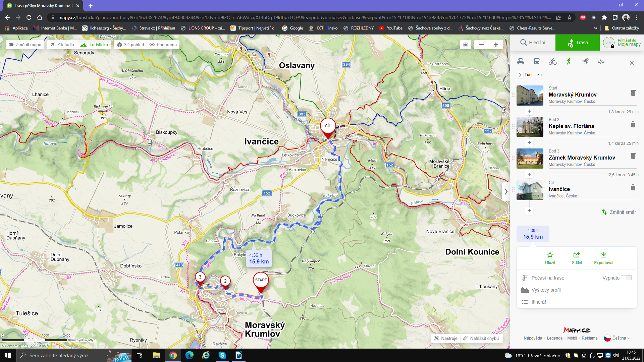Enable the Panorama view toggle
Image resolution: width=644 pixels, height=362 pixels.
tap(163, 45)
